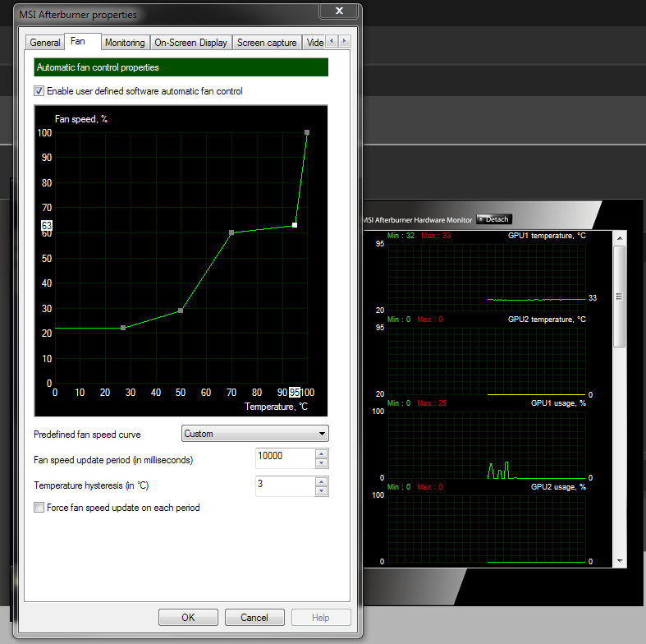Open the partially visible Video tab
Viewport: 646px width, 644px height.
pos(314,43)
